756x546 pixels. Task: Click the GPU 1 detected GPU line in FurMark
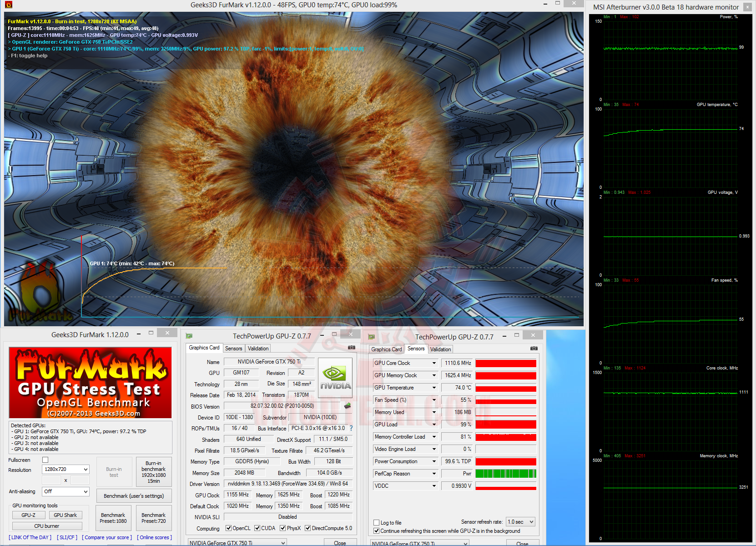(x=79, y=431)
